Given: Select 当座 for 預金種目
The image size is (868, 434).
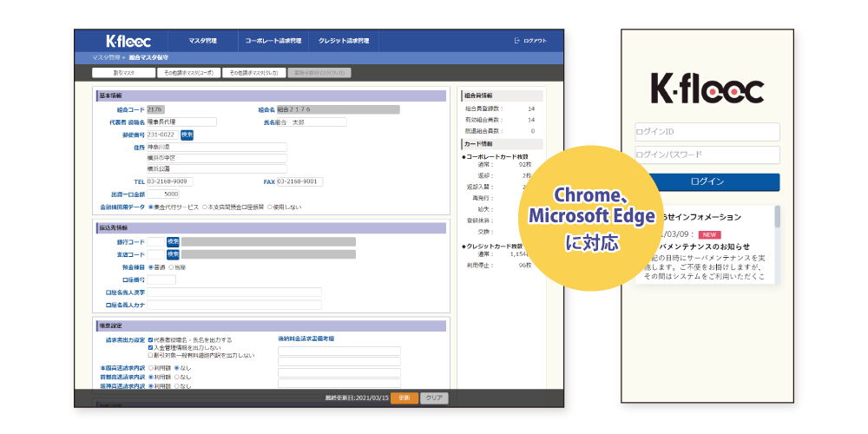Looking at the screenshot, I should [170, 267].
